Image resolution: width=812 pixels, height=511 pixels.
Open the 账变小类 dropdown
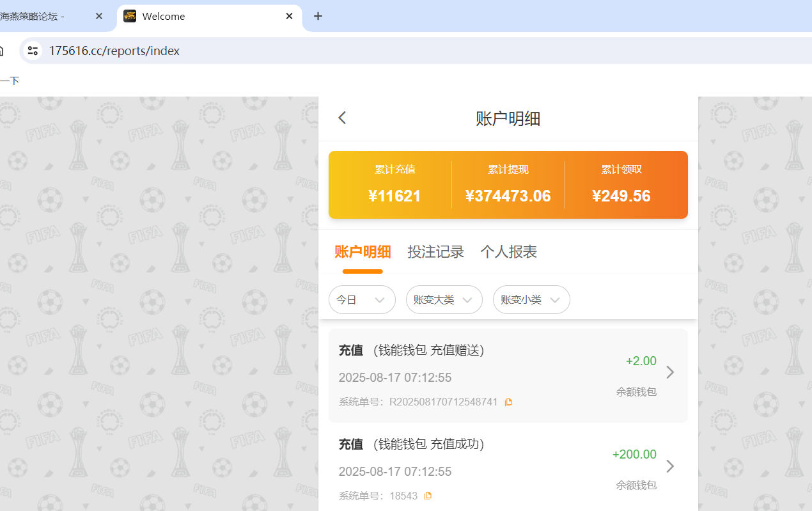[x=531, y=299]
